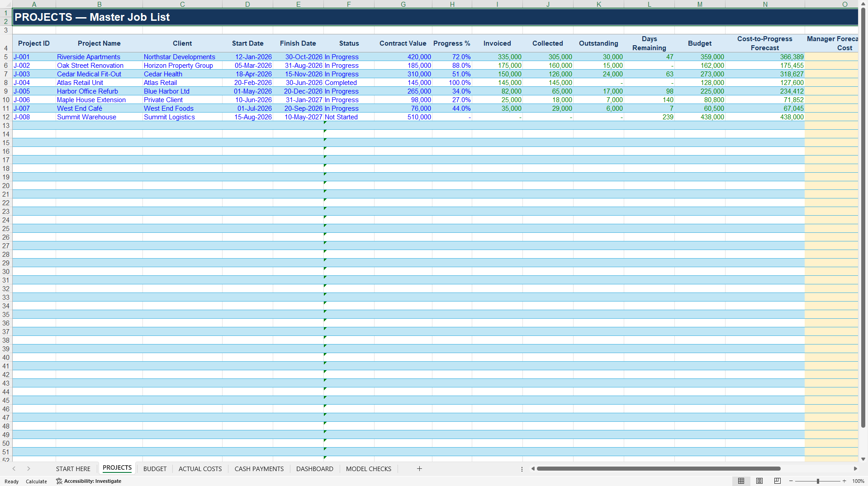
Task: Select budget value 359,000
Action: point(700,57)
